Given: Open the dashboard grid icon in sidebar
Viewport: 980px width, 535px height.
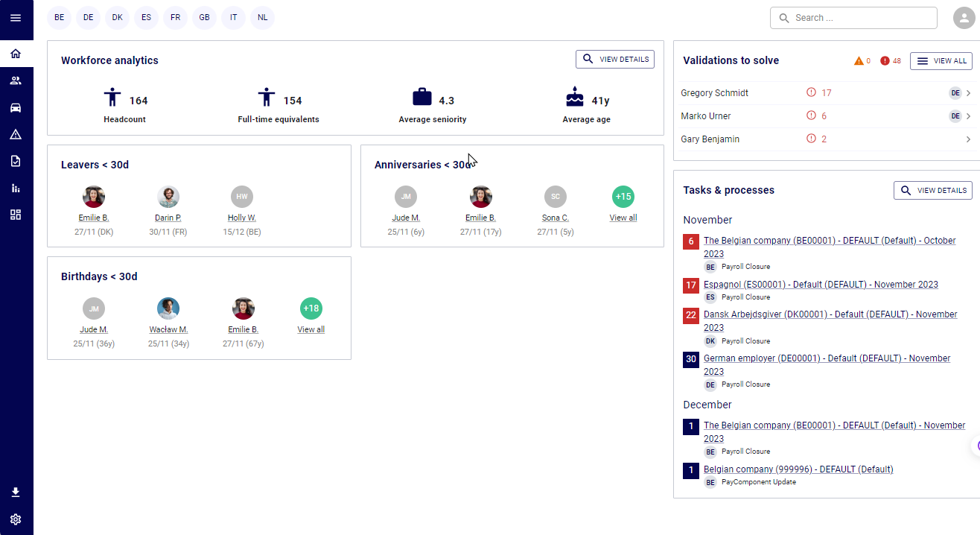Looking at the screenshot, I should [x=16, y=215].
